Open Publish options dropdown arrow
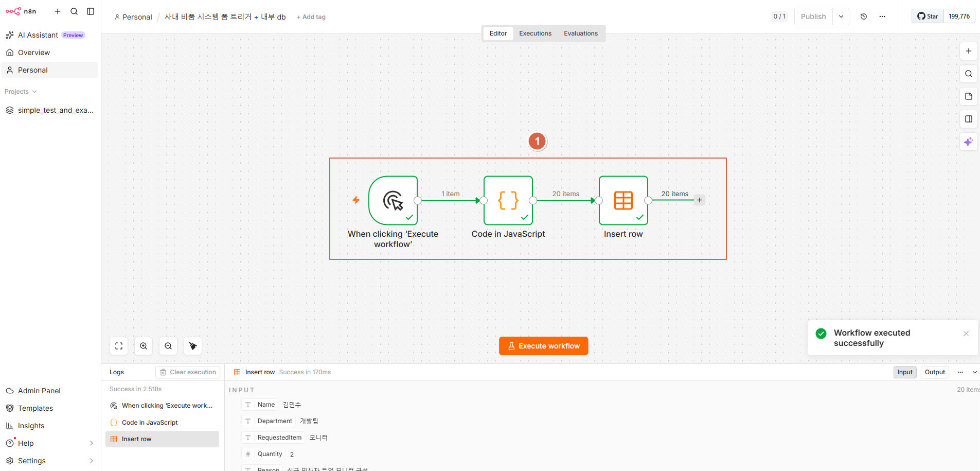Screen dimensions: 980x471 [x=841, y=16]
